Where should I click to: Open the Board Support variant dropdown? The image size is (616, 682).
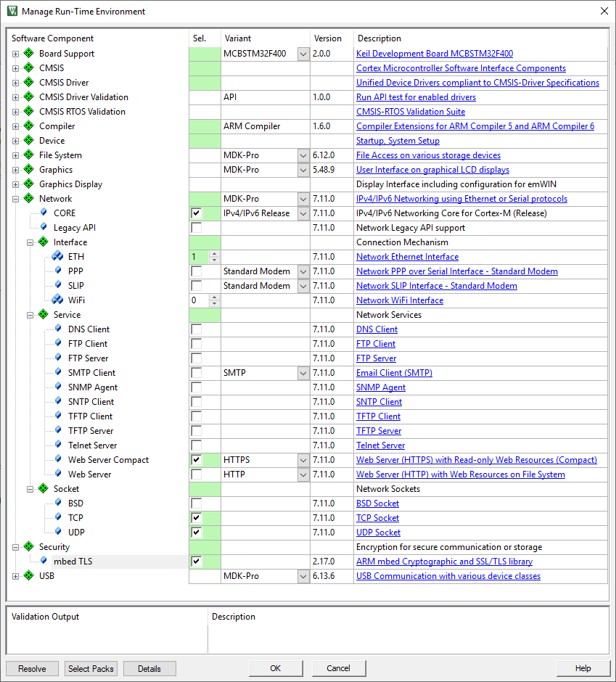click(303, 54)
